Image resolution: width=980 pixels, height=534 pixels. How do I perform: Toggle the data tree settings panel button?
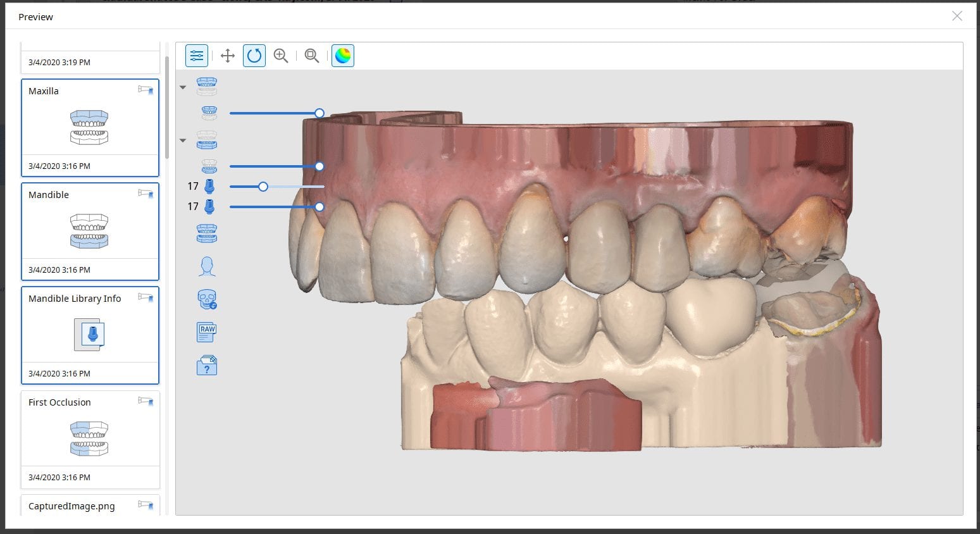click(x=197, y=56)
